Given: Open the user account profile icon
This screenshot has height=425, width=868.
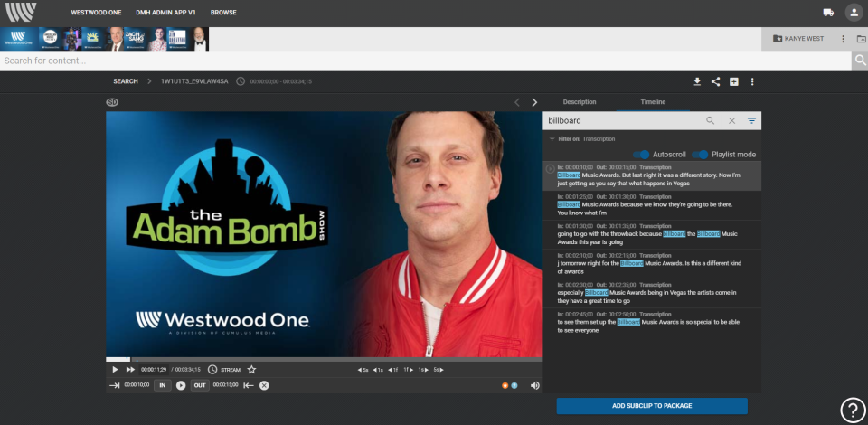Looking at the screenshot, I should pyautogui.click(x=853, y=12).
